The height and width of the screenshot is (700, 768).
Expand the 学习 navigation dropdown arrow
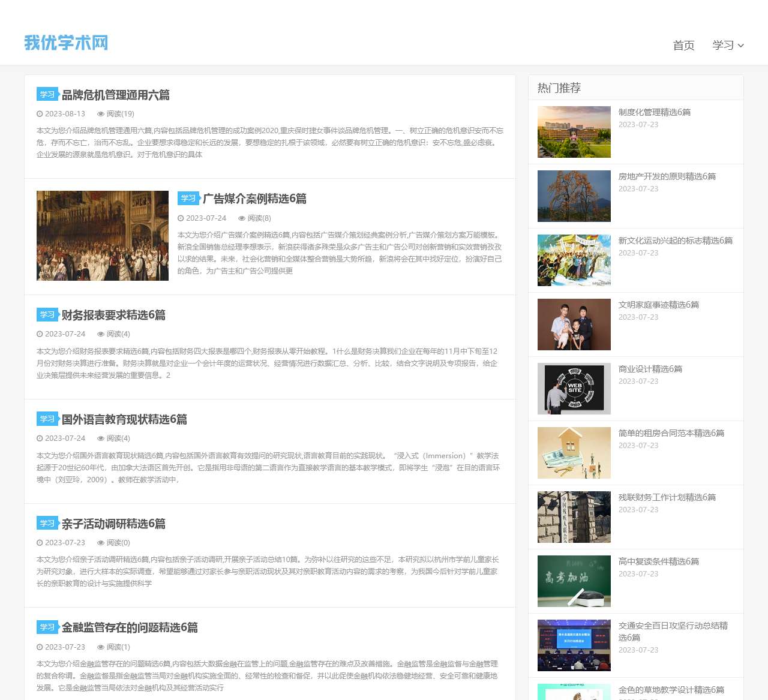742,46
